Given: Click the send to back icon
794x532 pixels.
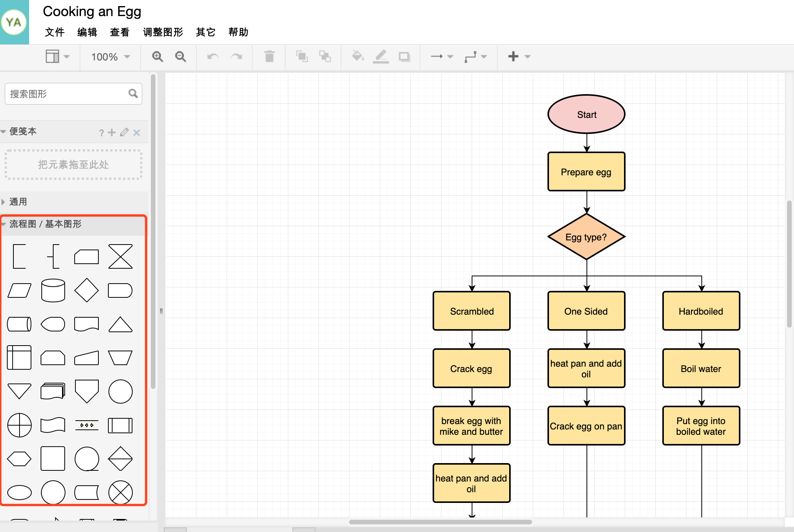Looking at the screenshot, I should [325, 57].
